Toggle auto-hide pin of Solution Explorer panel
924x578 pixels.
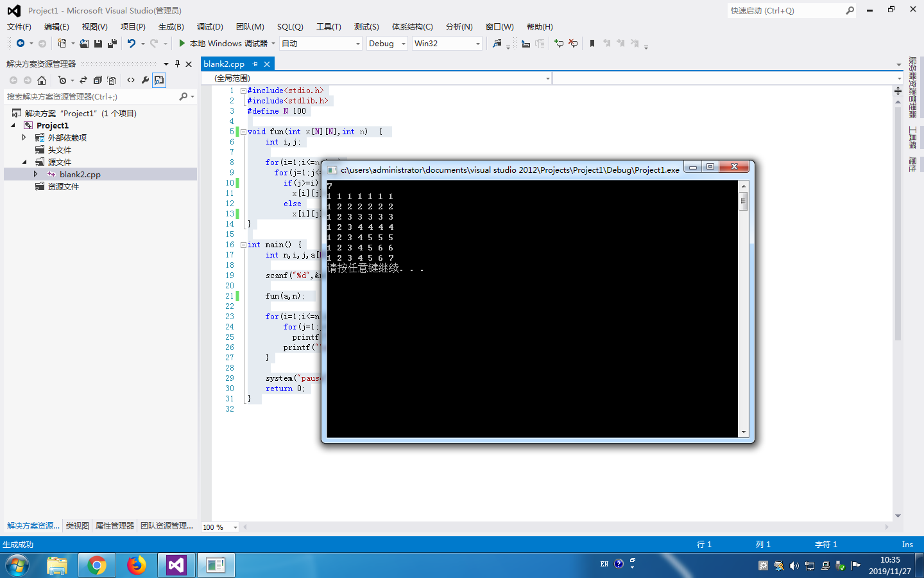pos(178,64)
